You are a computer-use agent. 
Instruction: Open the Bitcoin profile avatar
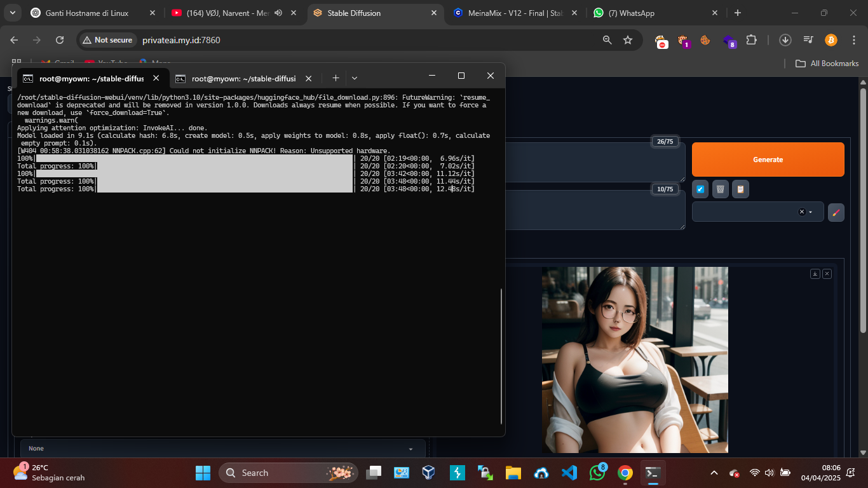831,40
